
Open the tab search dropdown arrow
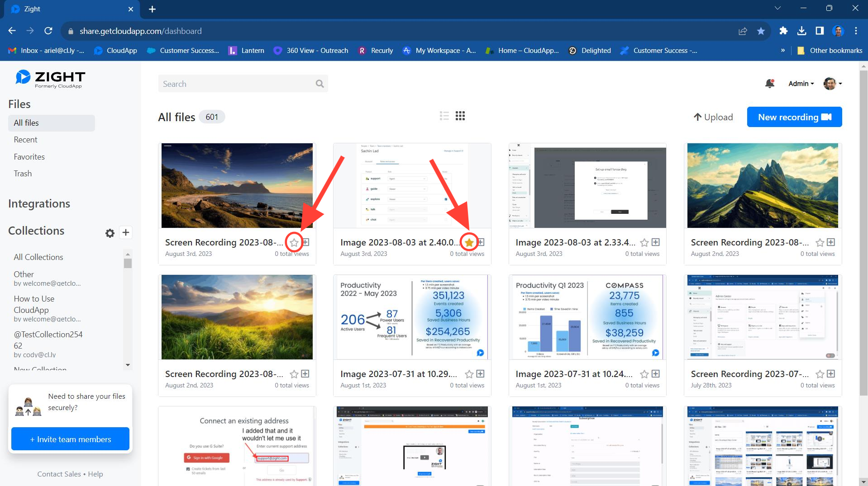click(x=777, y=8)
